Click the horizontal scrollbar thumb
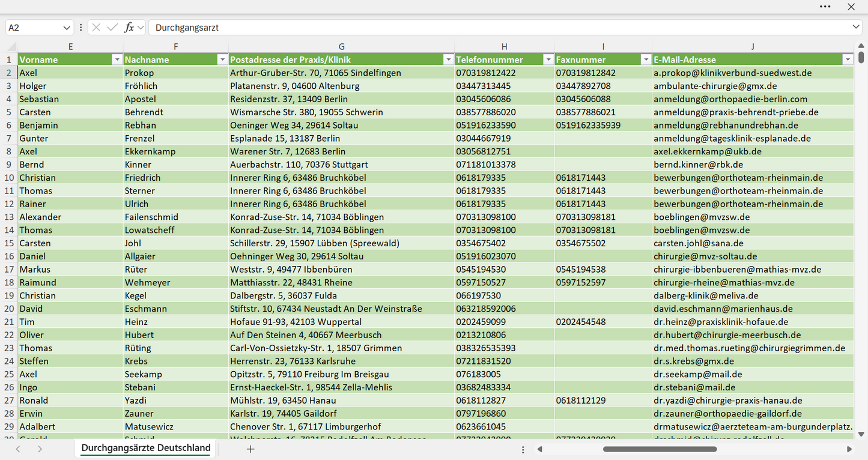 [x=660, y=449]
